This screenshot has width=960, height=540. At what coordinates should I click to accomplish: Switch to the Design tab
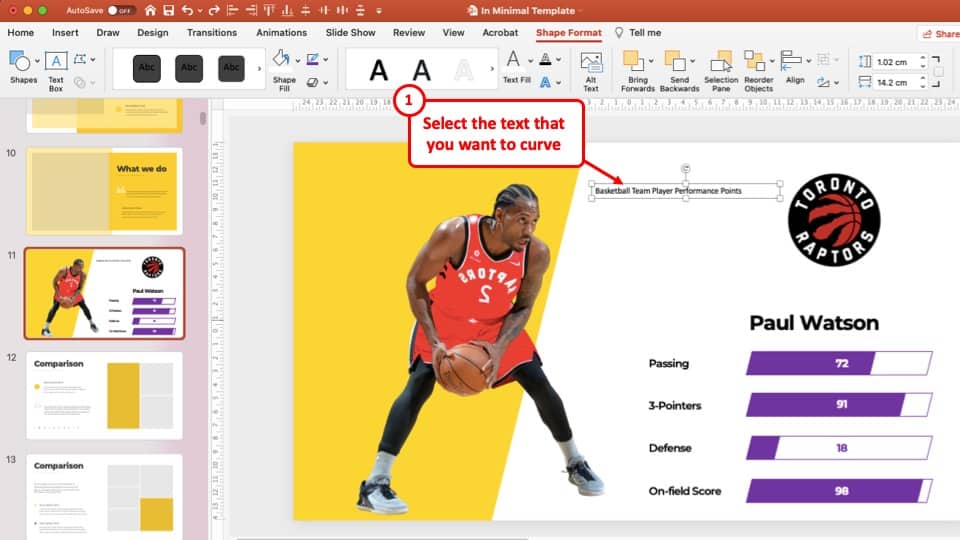tap(152, 32)
